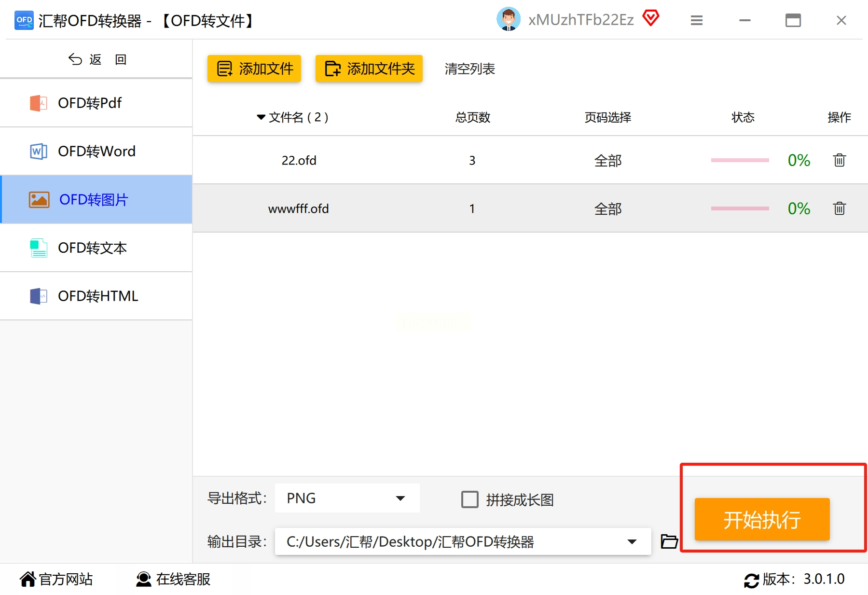
Task: Clear the list via 清空列表
Action: click(469, 69)
